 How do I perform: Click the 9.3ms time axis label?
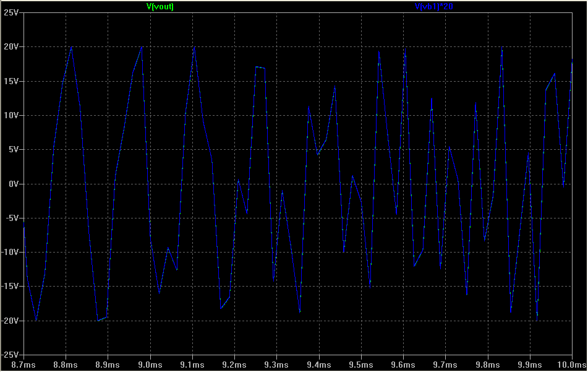pos(276,365)
